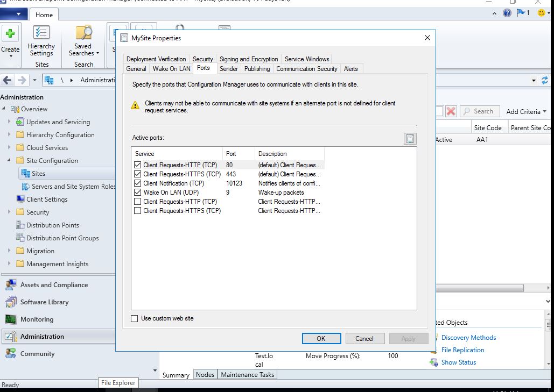The image size is (554, 392).
Task: Check the unchecked Client Requests-HTTP (TCP) row
Action: coord(137,202)
